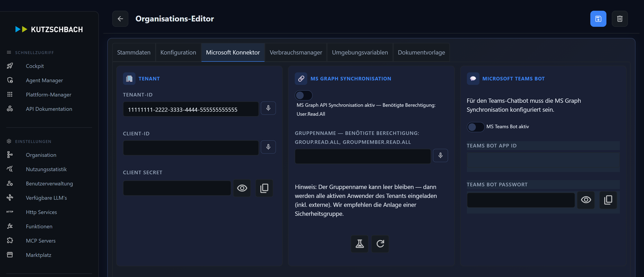Open the Verbrauchsmanager tab
The height and width of the screenshot is (277, 644).
(x=296, y=52)
